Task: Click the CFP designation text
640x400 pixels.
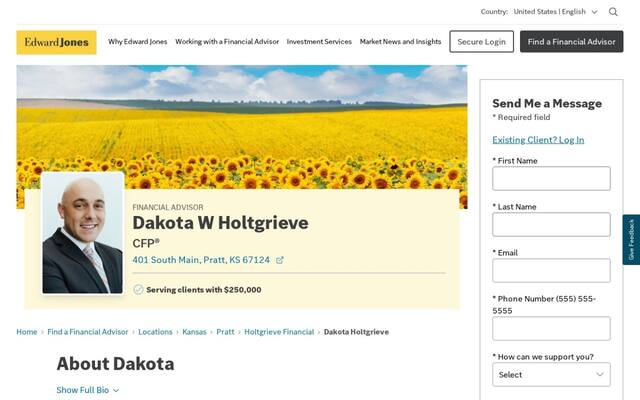Action: (146, 243)
